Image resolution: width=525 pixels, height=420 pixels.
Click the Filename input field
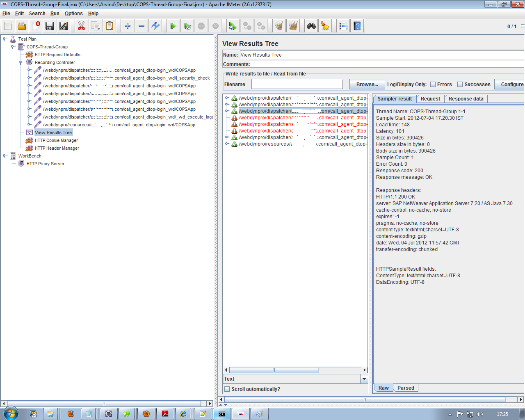click(297, 84)
